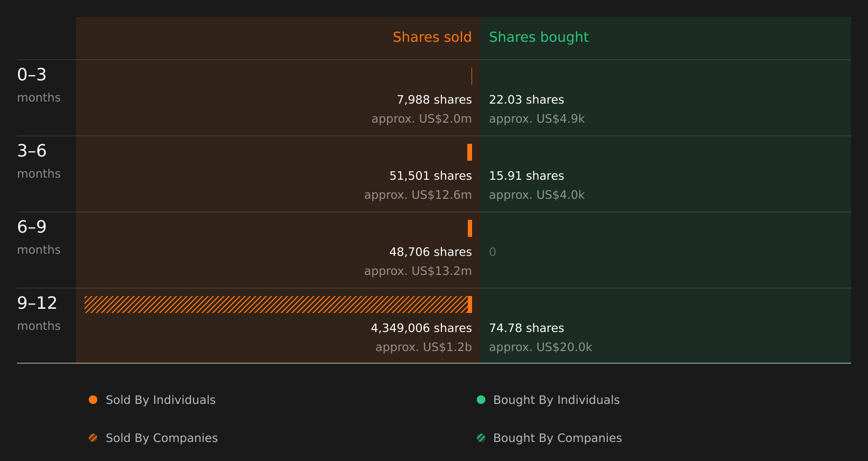Screen dimensions: 868x461
Task: Click the Sold By Companies legend label
Action: click(x=162, y=438)
